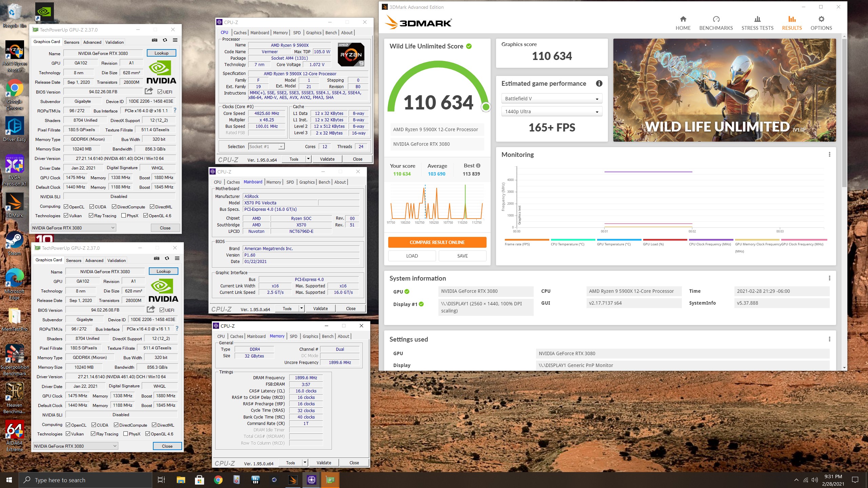The image size is (868, 488).
Task: Go to 3DMark HOME
Action: [683, 23]
